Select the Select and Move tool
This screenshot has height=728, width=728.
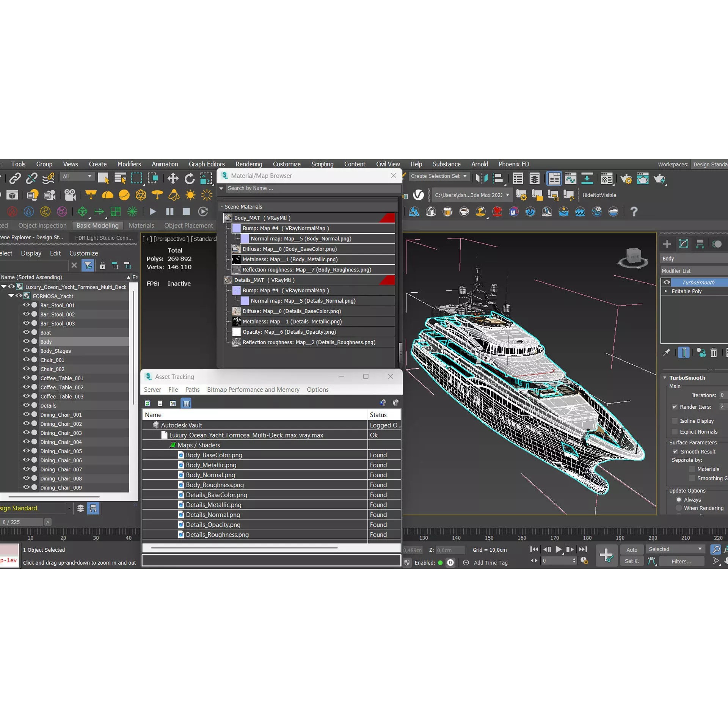(x=173, y=178)
